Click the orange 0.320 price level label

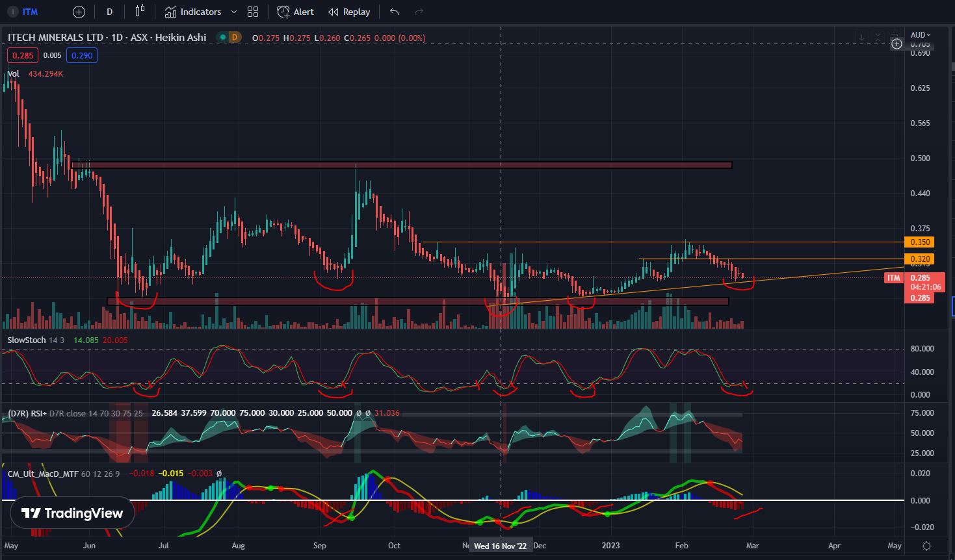click(x=919, y=259)
